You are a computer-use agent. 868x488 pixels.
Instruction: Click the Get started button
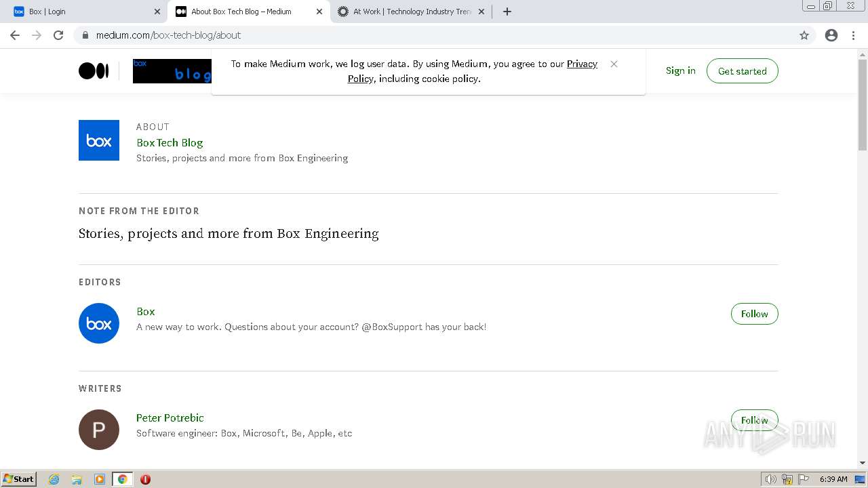(x=742, y=71)
